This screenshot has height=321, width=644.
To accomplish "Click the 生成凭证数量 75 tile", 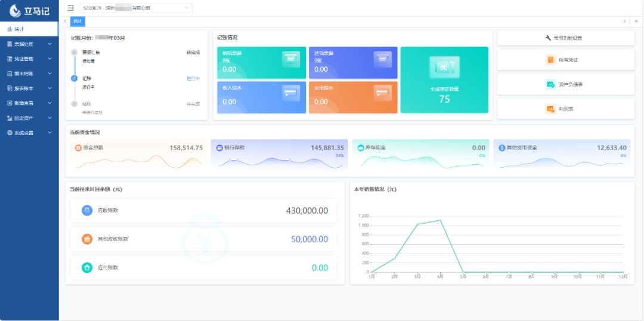I will [444, 80].
